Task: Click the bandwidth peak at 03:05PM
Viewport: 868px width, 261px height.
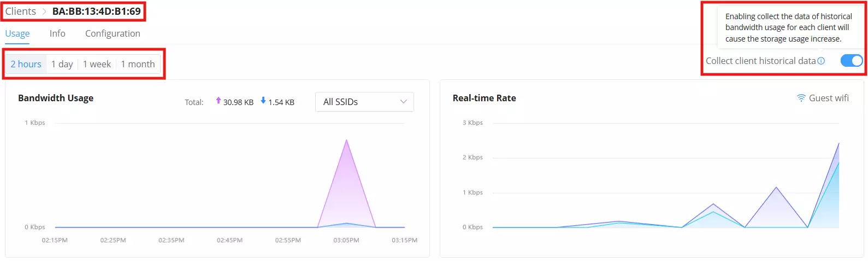Action: click(346, 141)
